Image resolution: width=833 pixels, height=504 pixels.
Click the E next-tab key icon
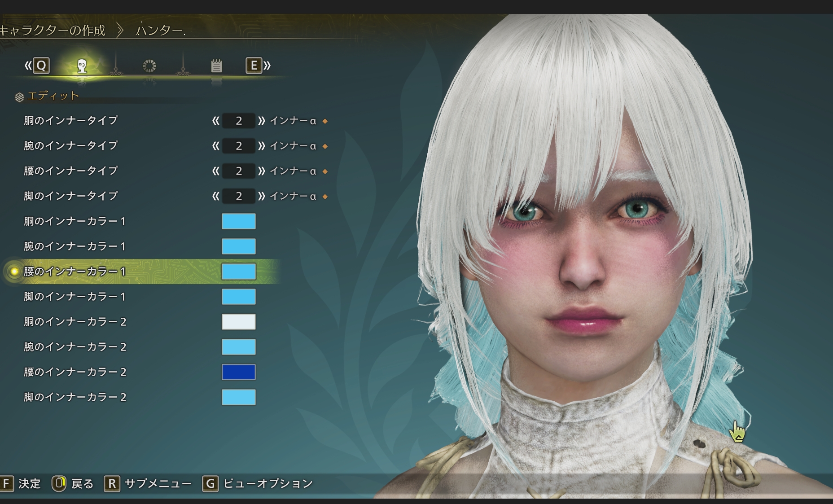tap(254, 66)
